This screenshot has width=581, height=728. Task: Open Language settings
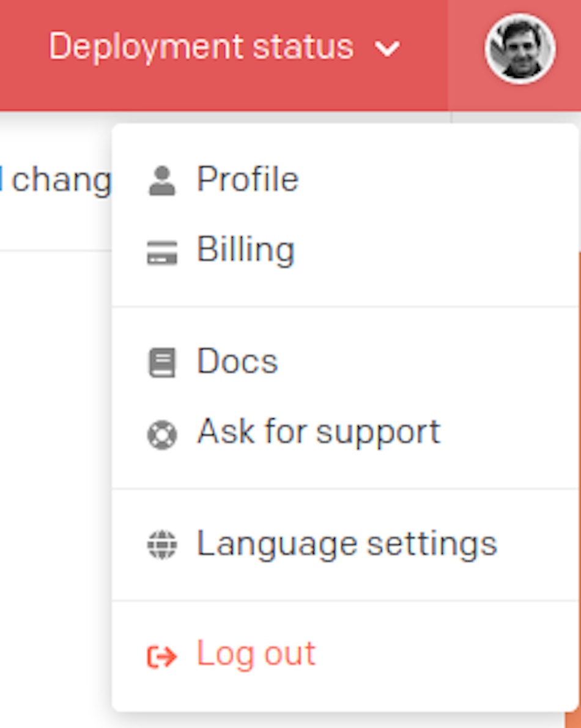coord(346,542)
